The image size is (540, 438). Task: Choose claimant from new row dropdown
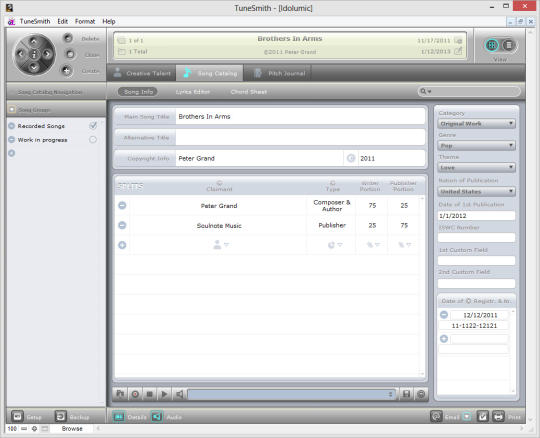[x=220, y=245]
